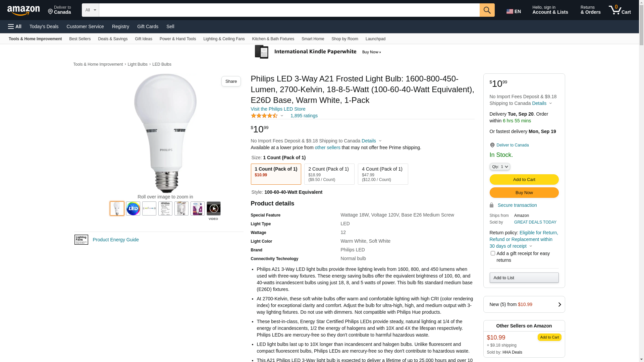This screenshot has width=644, height=362.
Task: Select the 4 Count (Pack of 1) size option
Action: coord(383,174)
